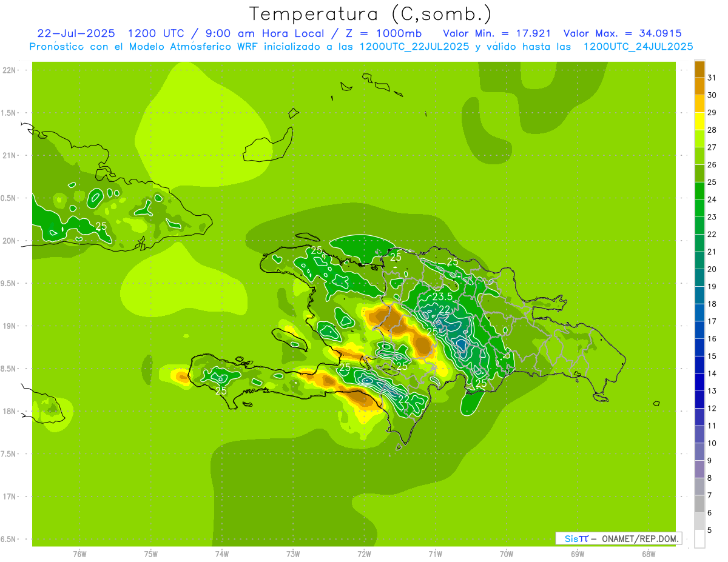Image resolution: width=728 pixels, height=562 pixels.
Task: Click the legend value "20"
Action: [712, 269]
